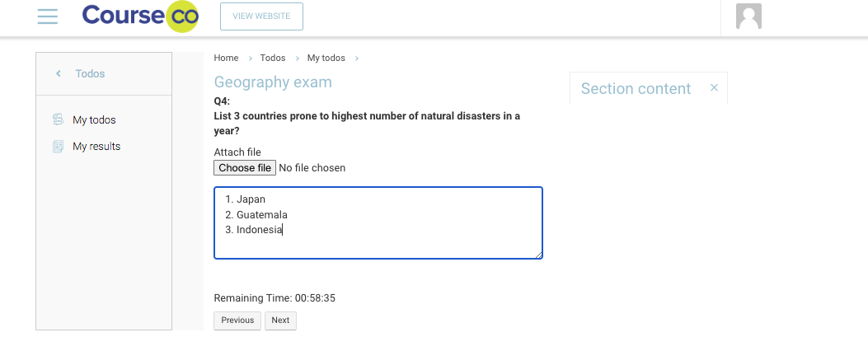
Task: Click the My todos list icon
Action: 58,119
